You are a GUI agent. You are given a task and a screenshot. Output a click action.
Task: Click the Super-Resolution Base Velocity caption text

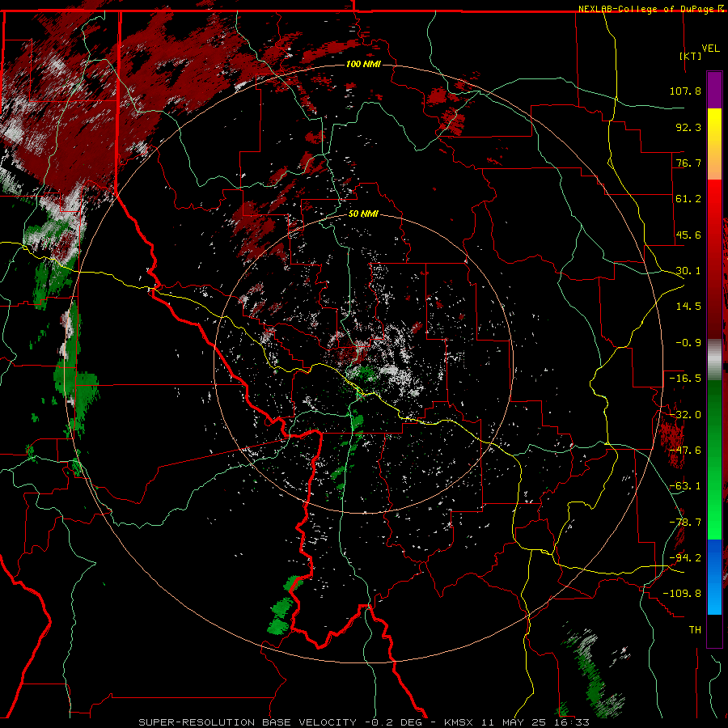click(364, 722)
